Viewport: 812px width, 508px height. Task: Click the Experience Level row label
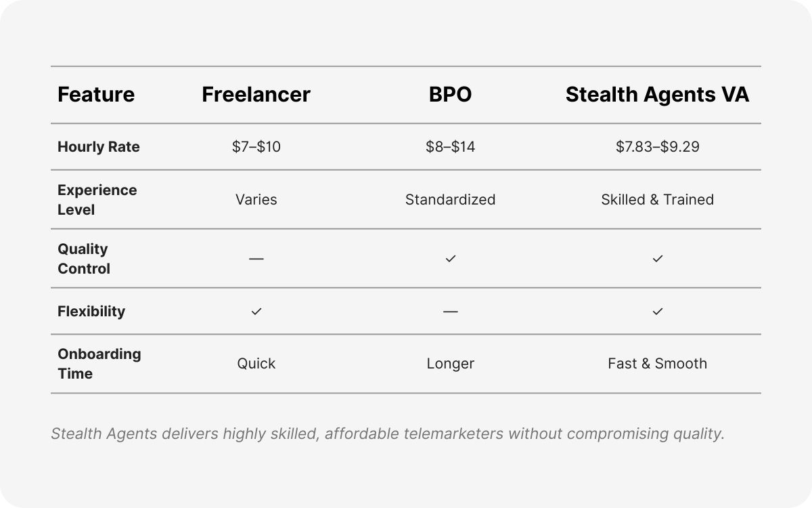coord(97,200)
